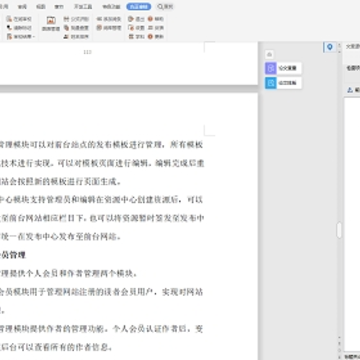Open 词库管理 word library management
Screen dimensions: 360x360
pos(109,28)
